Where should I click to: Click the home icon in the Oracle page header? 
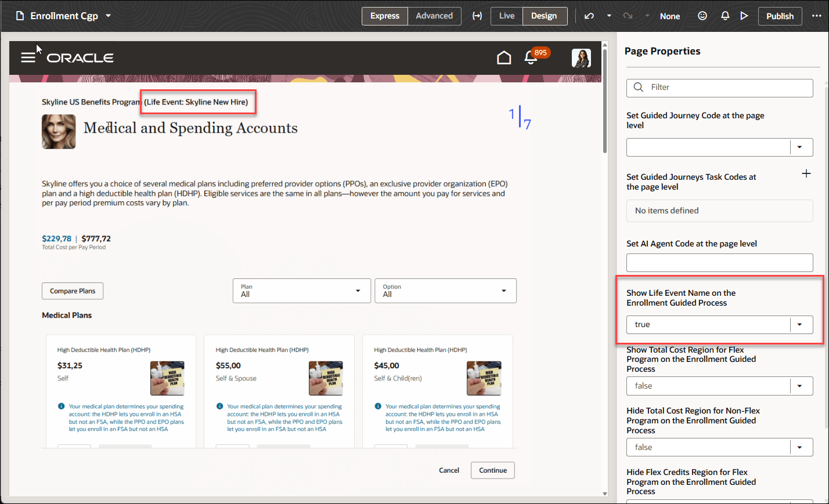tap(503, 57)
